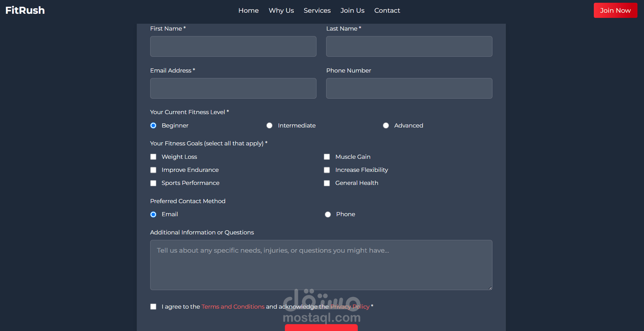The image size is (644, 331).
Task: Open the FitRush logo homepage link
Action: pyautogui.click(x=25, y=10)
